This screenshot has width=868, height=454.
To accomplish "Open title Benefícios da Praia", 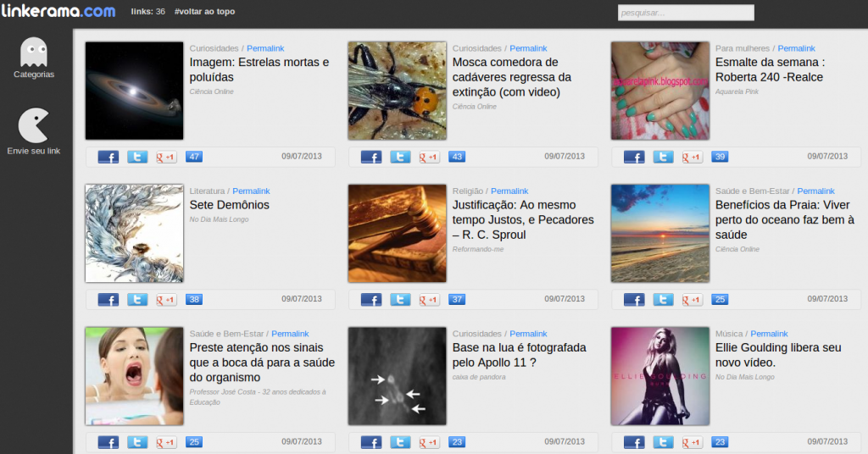I will [784, 219].
